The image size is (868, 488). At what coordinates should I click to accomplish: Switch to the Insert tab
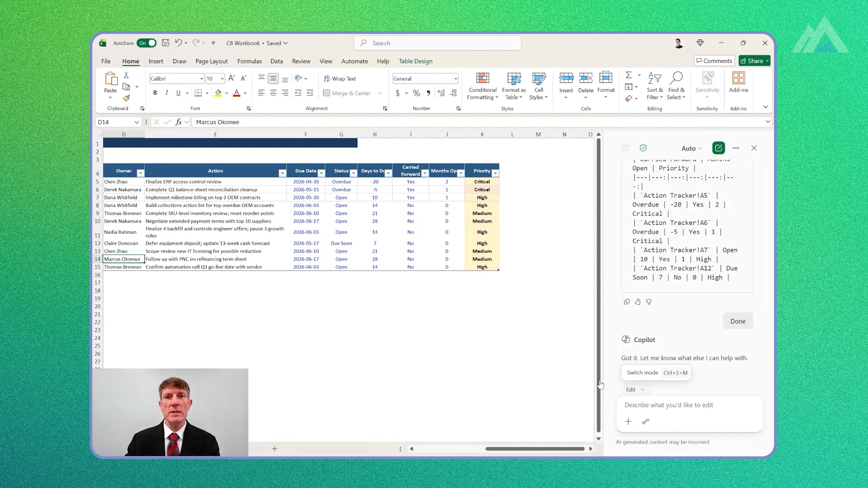pos(156,61)
